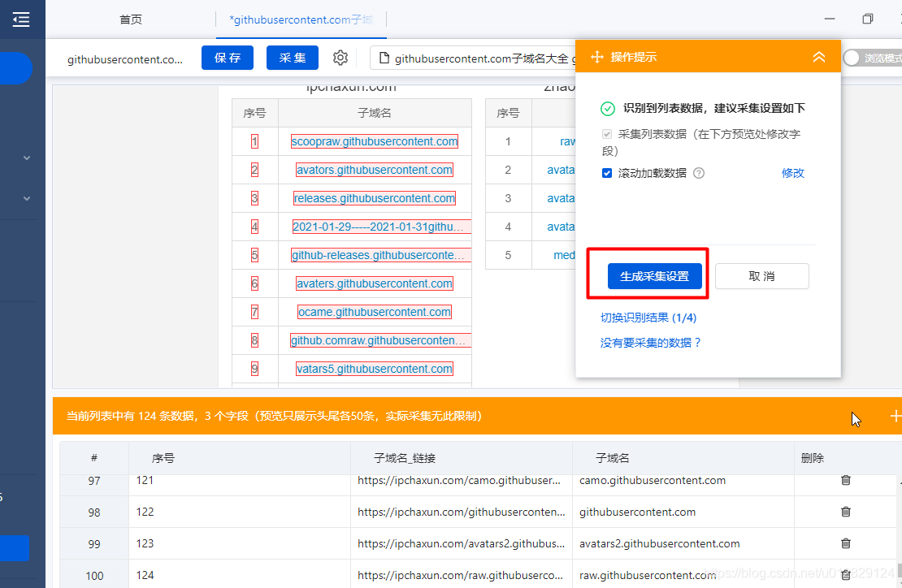Uncheck 滚动加载数据 checkbox
Viewport: 902px width, 588px height.
click(606, 173)
